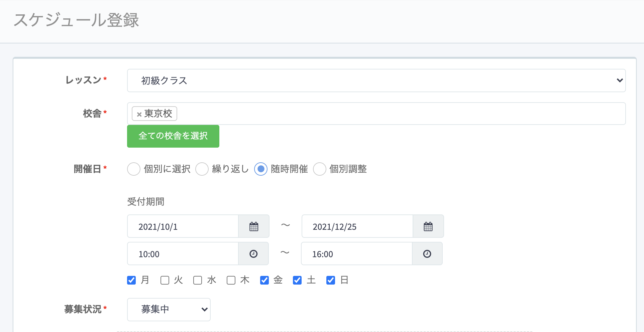Screen dimensions: 644x332
Task: Open calendar picker for start date 2021/10/1
Action: pyautogui.click(x=254, y=226)
